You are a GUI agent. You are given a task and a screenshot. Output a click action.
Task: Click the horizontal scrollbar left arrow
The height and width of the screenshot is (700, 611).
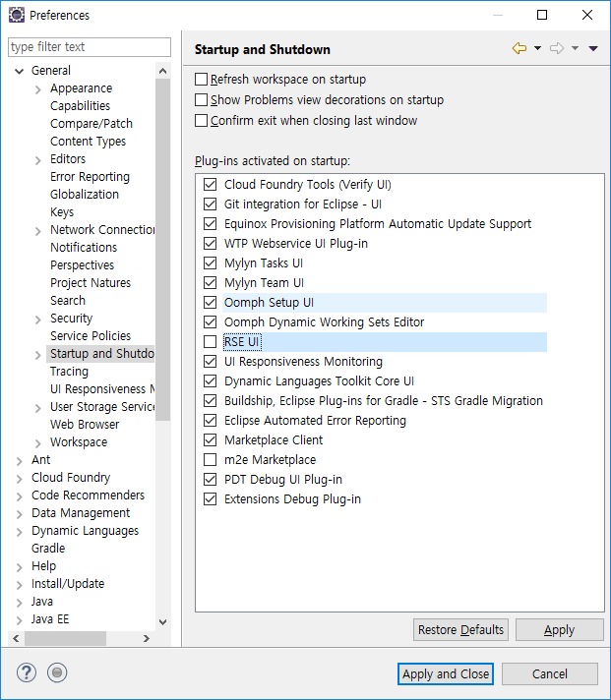[x=16, y=638]
